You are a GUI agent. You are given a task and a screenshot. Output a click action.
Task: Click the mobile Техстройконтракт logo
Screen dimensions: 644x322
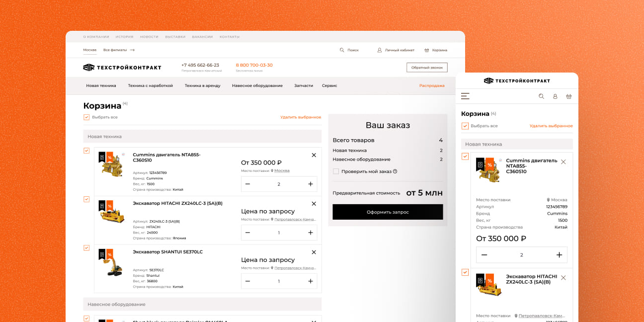coord(517,80)
